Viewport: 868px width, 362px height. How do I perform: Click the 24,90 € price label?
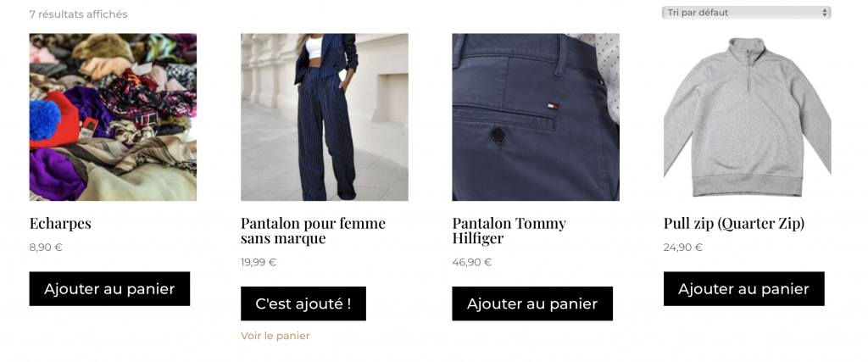pyautogui.click(x=683, y=248)
